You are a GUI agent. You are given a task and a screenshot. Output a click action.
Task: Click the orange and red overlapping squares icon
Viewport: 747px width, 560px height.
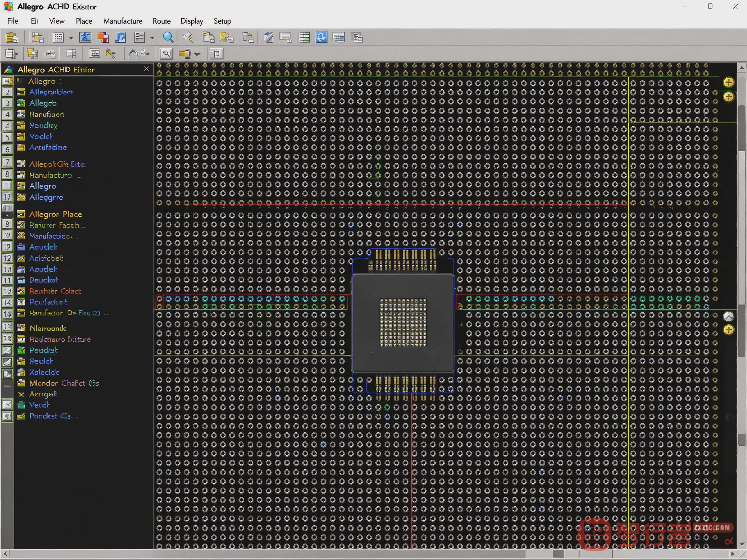click(x=103, y=37)
